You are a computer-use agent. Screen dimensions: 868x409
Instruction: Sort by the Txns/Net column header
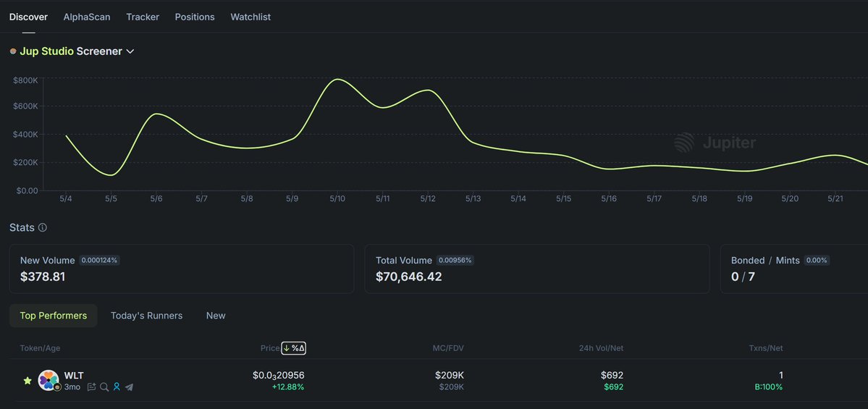click(766, 348)
